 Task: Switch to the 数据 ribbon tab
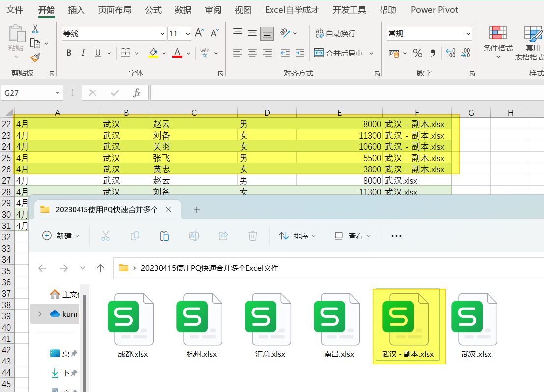coord(183,10)
